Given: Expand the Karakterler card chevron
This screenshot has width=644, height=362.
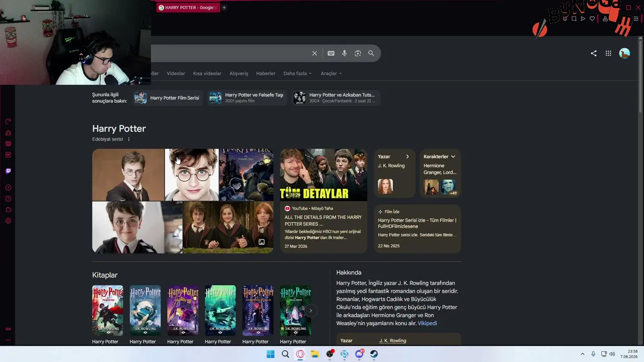Looking at the screenshot, I should 453,156.
